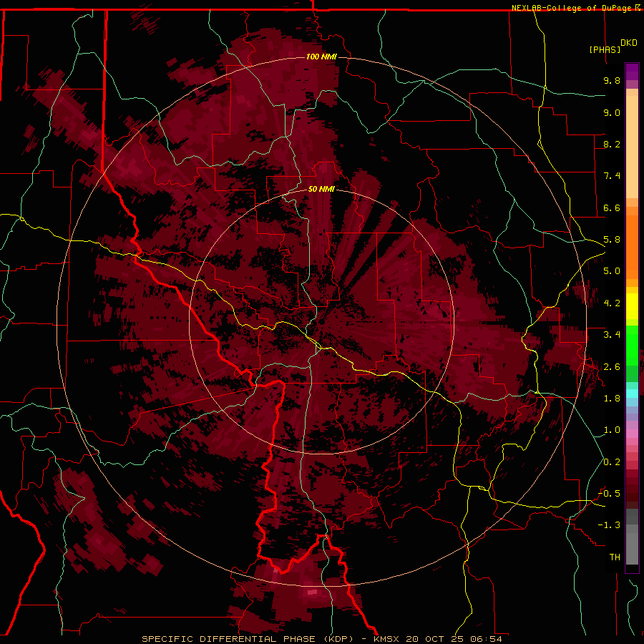
Task: Select the -1.3 legend value
Action: [x=609, y=525]
